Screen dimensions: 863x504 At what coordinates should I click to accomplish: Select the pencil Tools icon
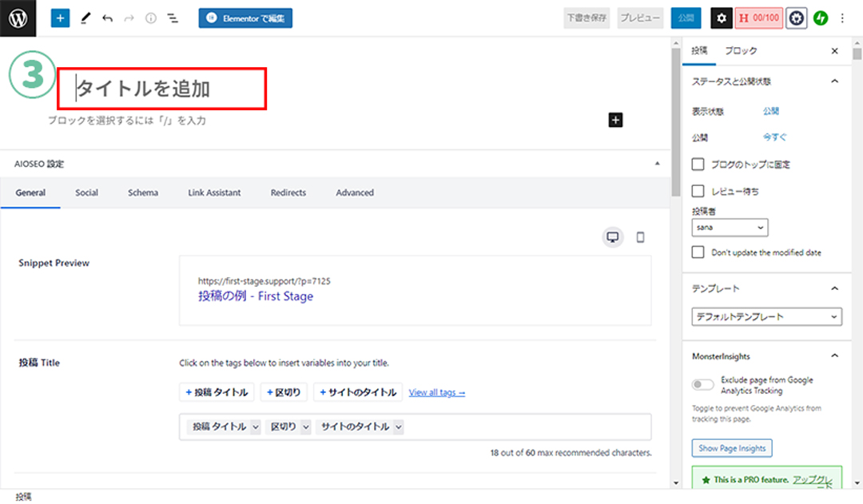(x=86, y=18)
